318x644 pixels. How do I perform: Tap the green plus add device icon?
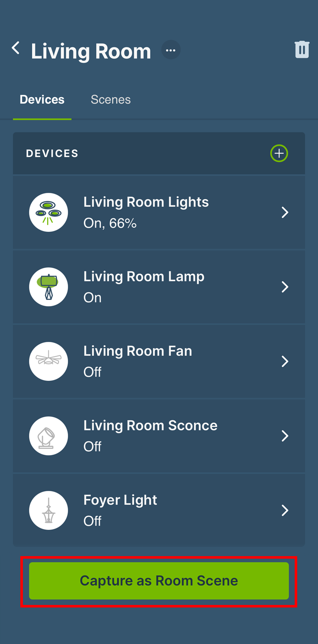279,153
